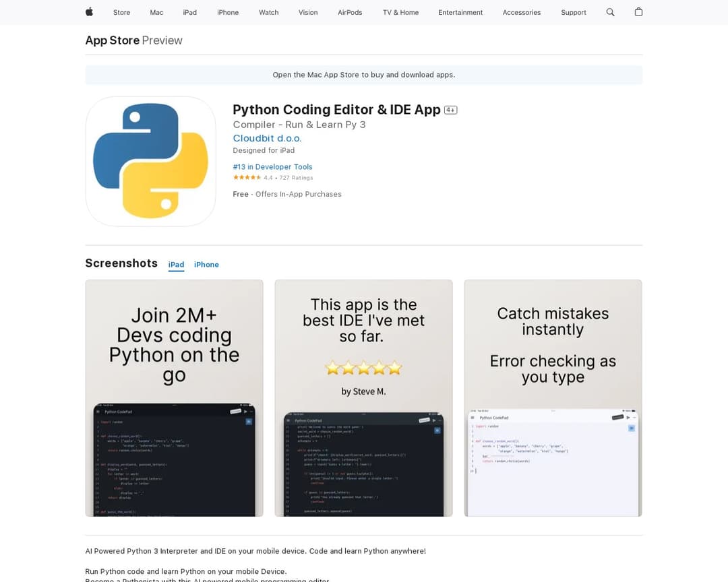Click the '727 Ratings' text
The image size is (728, 582).
pyautogui.click(x=296, y=178)
